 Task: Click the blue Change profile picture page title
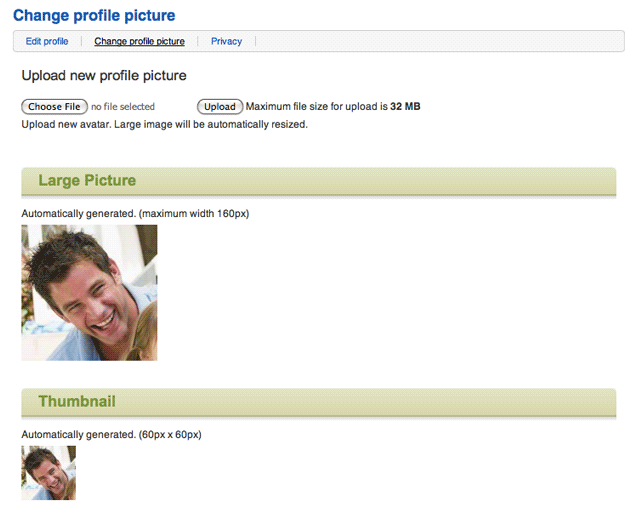click(x=94, y=16)
